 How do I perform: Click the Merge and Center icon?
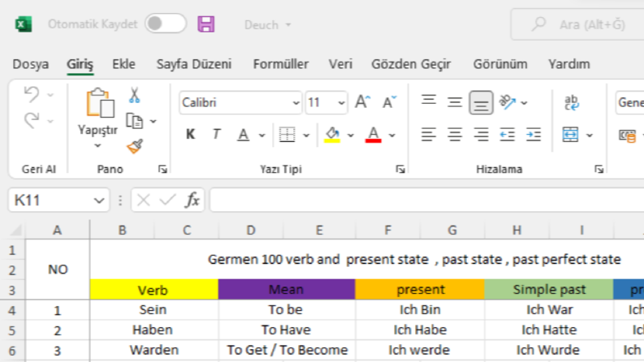point(570,135)
